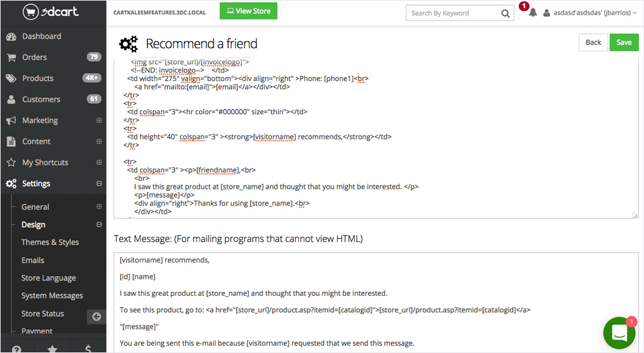
Task: Open the Emails settings page
Action: point(33,260)
